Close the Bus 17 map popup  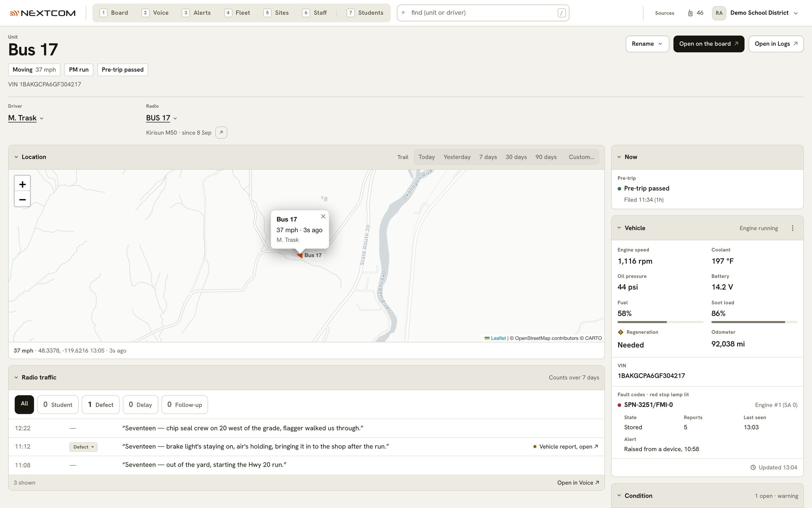coord(323,216)
